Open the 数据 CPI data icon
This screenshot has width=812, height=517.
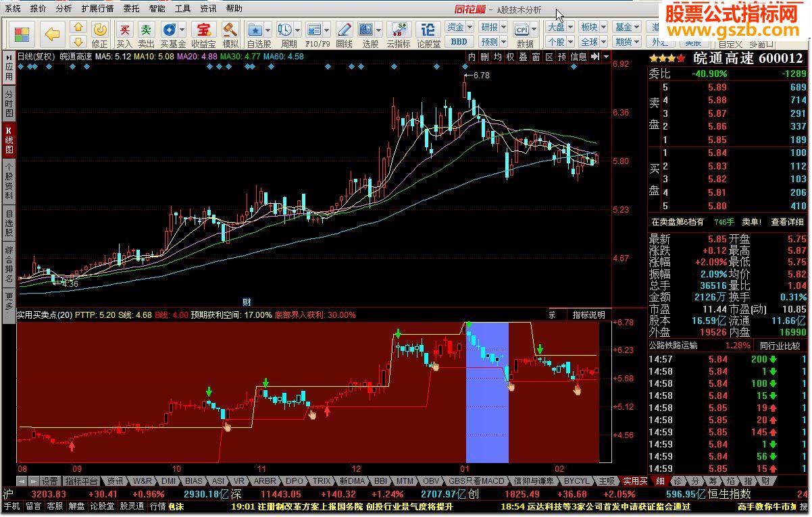[522, 29]
